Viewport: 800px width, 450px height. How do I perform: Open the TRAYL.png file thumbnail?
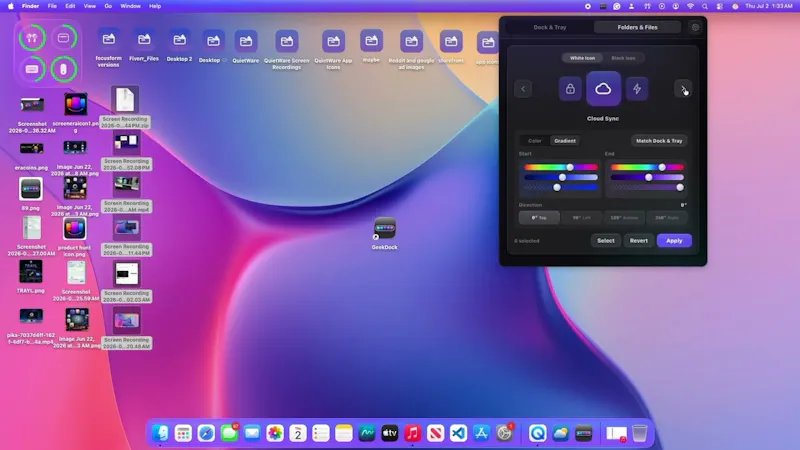pyautogui.click(x=31, y=271)
